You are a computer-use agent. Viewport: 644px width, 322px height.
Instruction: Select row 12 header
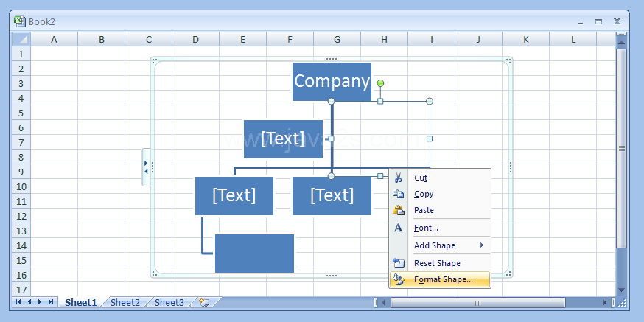click(x=21, y=216)
